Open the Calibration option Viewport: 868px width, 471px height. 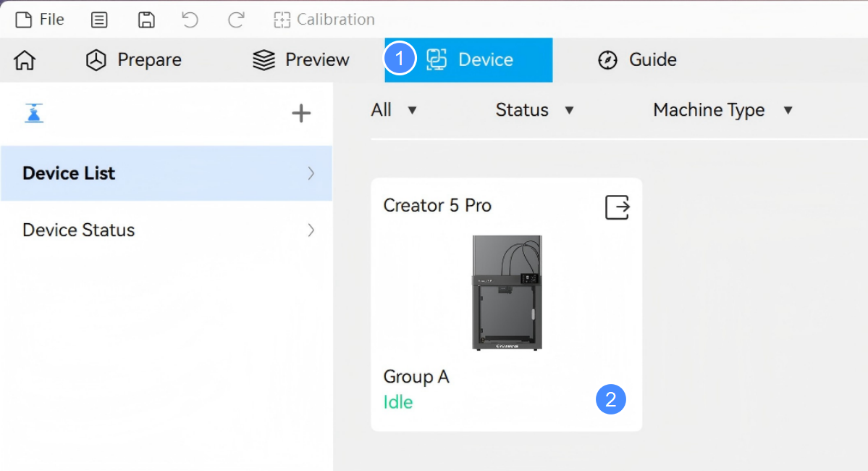324,20
